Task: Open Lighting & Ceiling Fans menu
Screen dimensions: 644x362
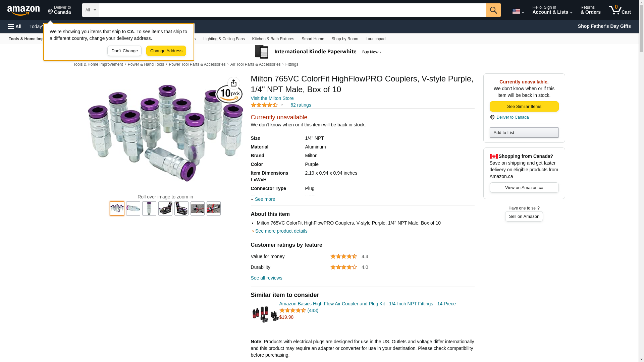Action: click(224, 39)
